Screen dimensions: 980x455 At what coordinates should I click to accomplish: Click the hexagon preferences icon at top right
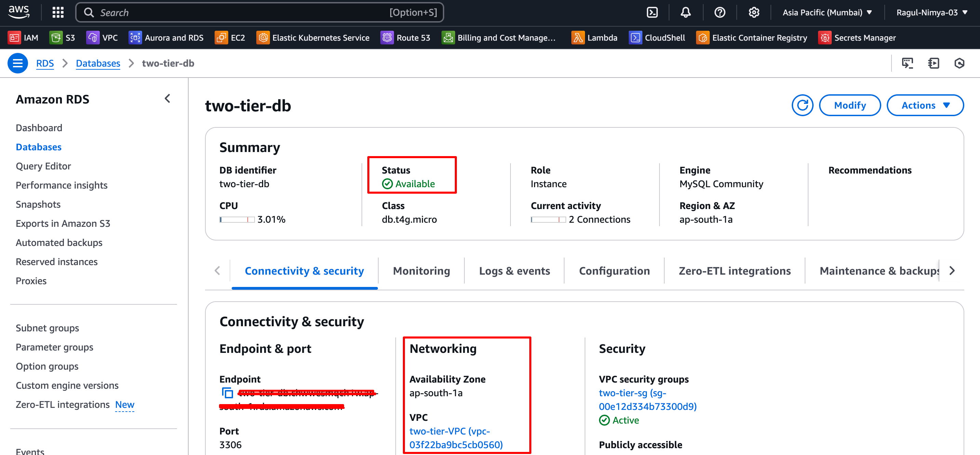click(x=959, y=63)
